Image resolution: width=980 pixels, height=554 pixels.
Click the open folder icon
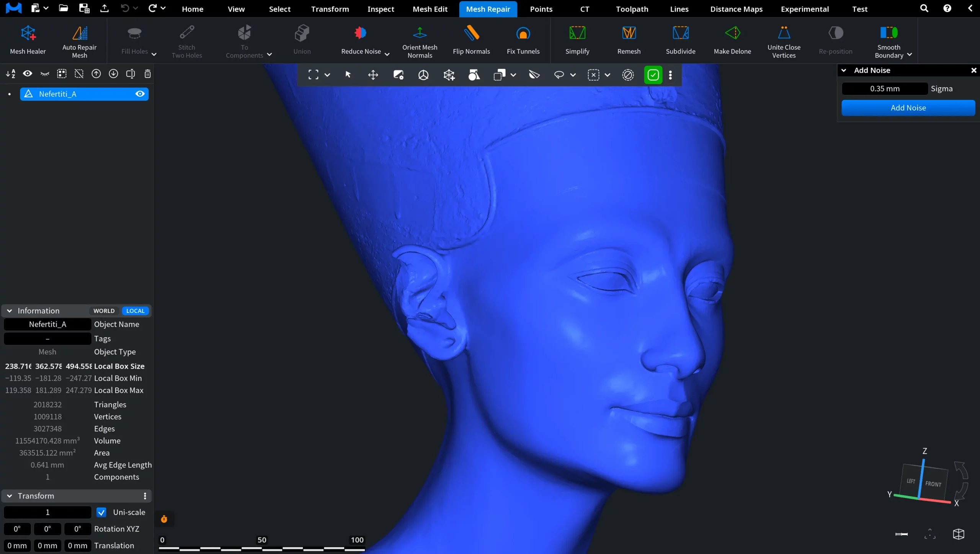[x=64, y=8]
